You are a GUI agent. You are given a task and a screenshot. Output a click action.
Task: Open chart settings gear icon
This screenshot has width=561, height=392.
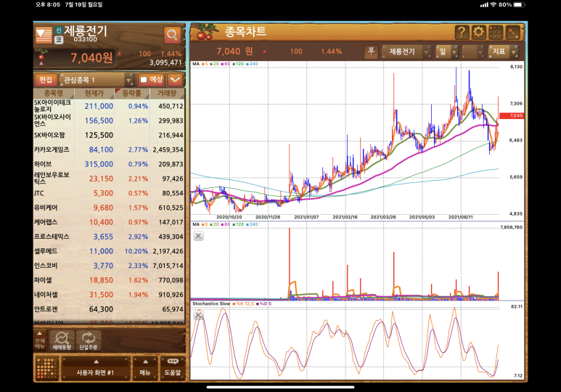tap(478, 33)
